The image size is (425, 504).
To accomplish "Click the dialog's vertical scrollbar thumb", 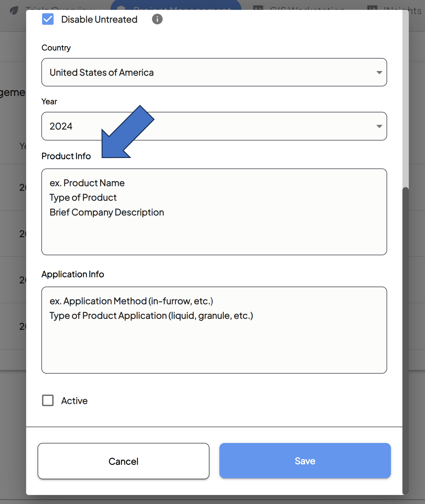I will click(405, 340).
